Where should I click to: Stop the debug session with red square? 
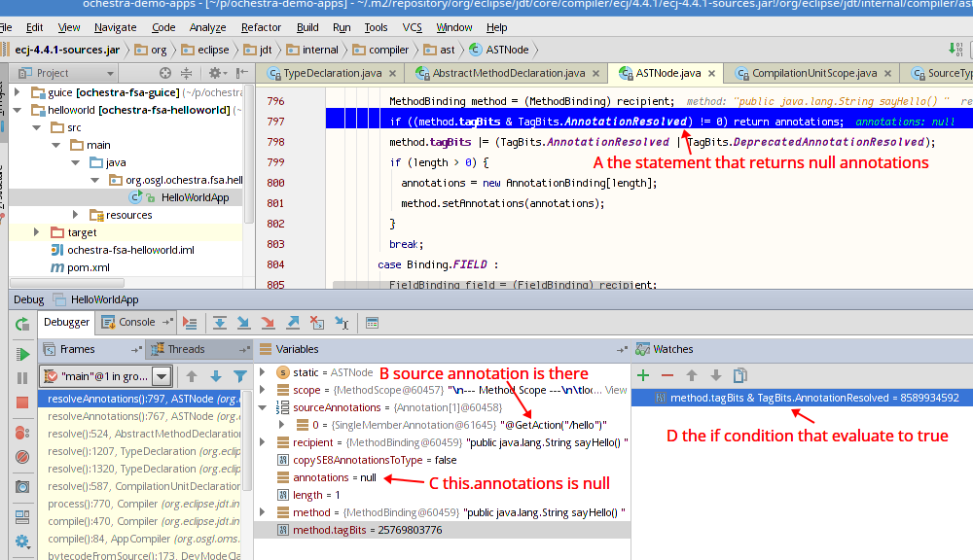(21, 402)
